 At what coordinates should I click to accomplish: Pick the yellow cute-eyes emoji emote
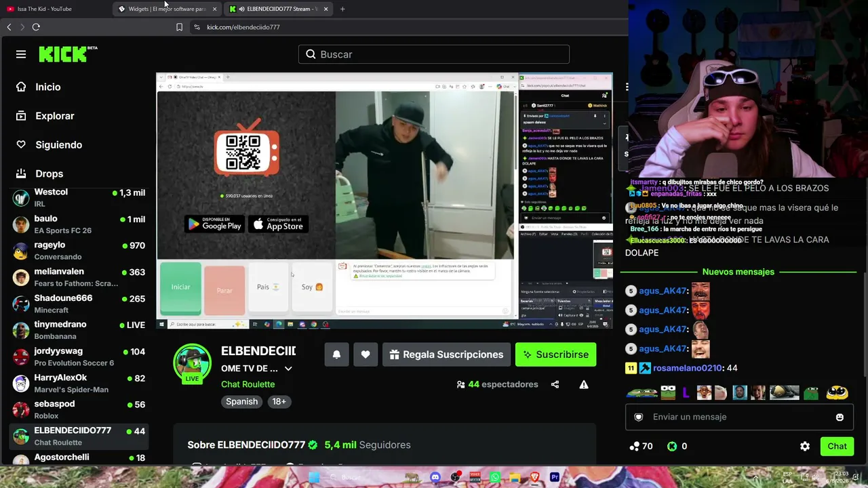coord(837,392)
